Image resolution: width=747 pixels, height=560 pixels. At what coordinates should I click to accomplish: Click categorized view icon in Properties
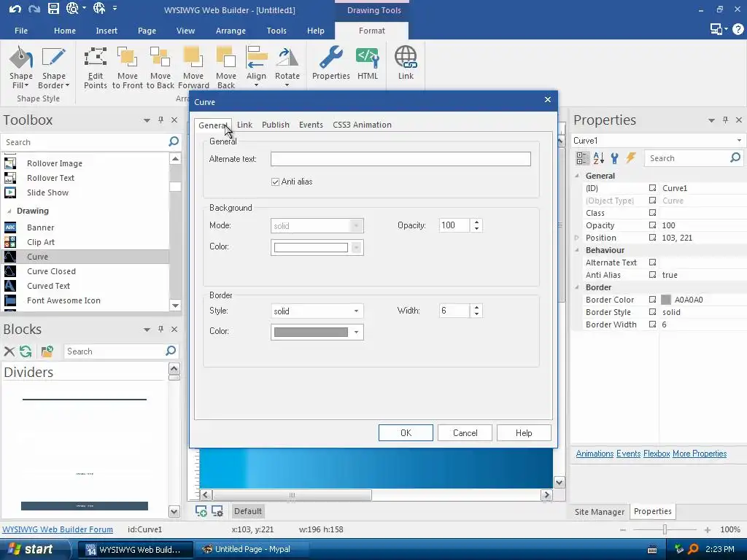point(581,158)
